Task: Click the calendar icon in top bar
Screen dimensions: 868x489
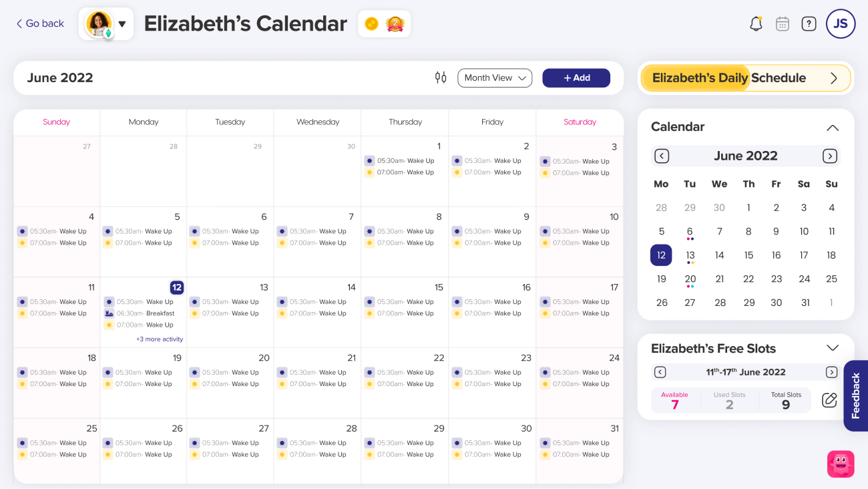Action: (783, 24)
